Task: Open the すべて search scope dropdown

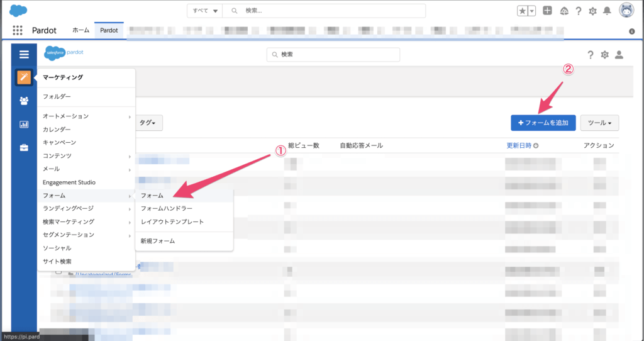Action: (204, 11)
